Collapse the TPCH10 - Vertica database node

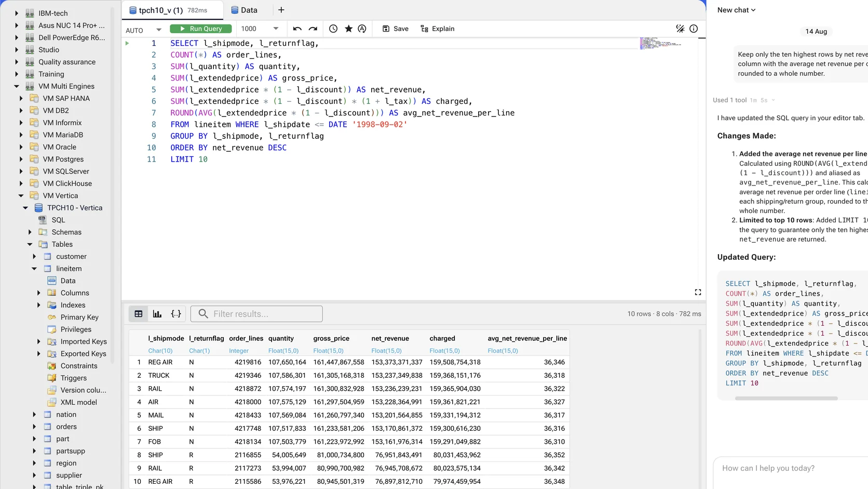tap(25, 208)
